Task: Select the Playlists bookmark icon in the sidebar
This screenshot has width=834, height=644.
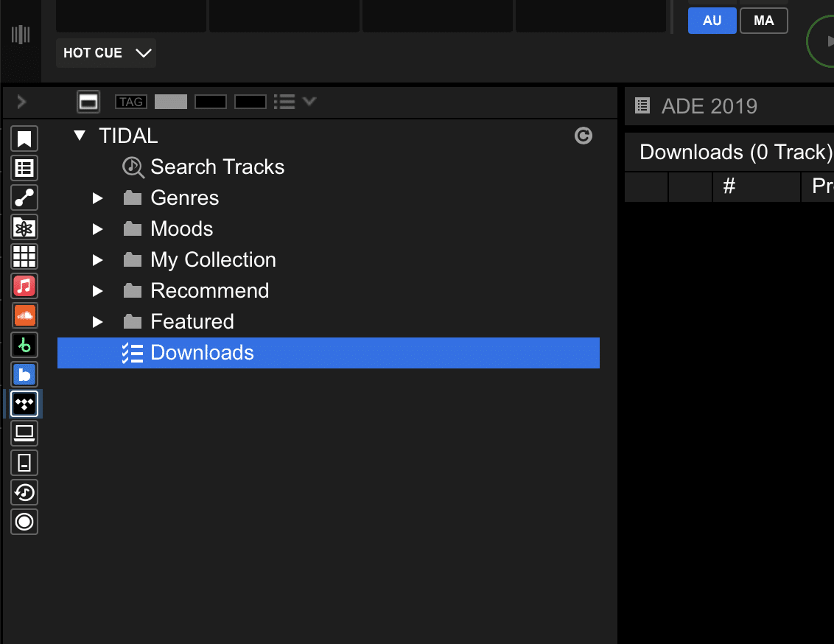Action: pyautogui.click(x=24, y=138)
